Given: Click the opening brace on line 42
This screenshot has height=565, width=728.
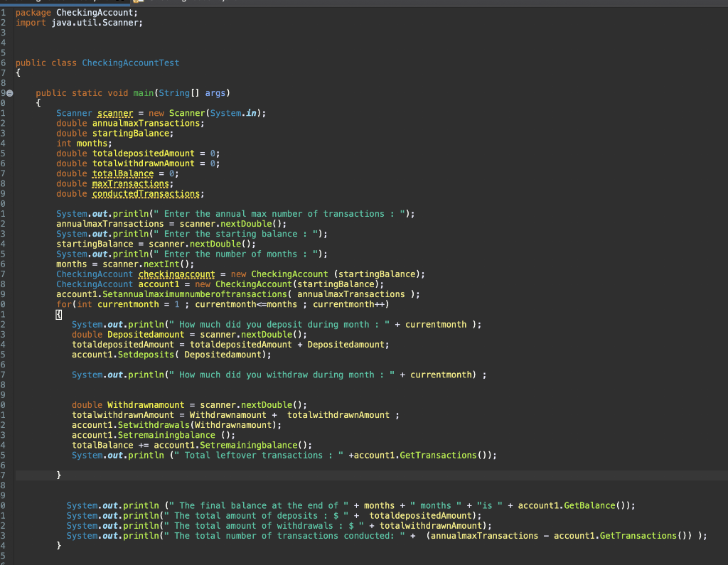Looking at the screenshot, I should 59,313.
